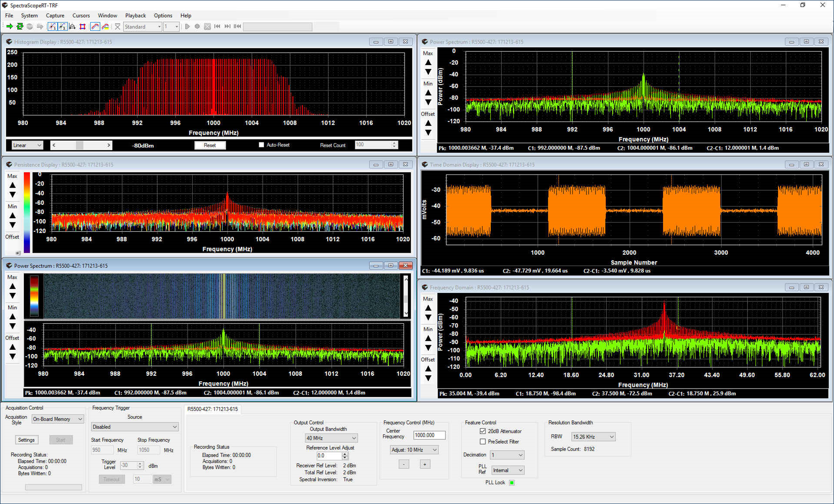Toggle the cursor 2 toolbar icon

[x=62, y=27]
